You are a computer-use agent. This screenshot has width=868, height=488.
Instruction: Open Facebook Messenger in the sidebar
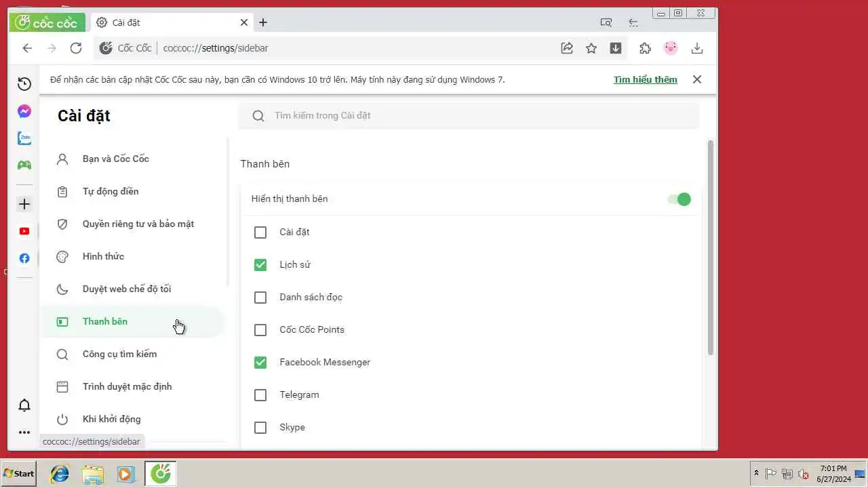(x=24, y=111)
